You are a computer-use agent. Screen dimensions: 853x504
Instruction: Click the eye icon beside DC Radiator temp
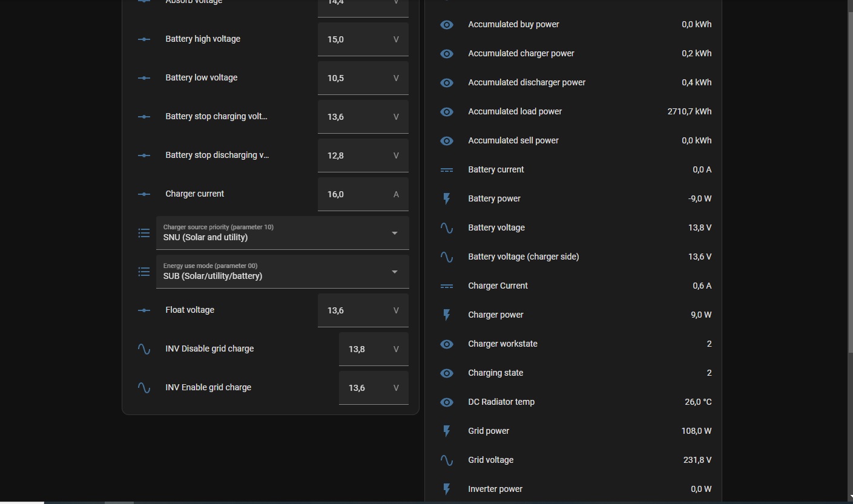click(x=447, y=402)
